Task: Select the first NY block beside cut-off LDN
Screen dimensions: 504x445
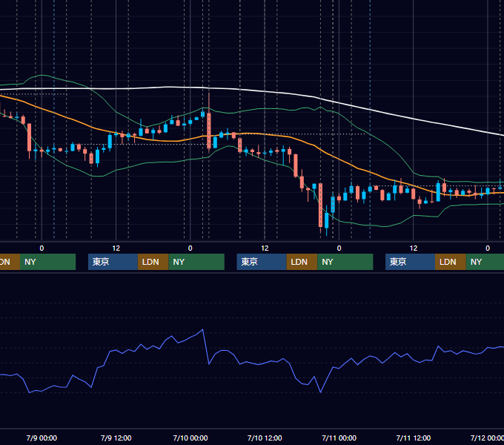Action: (x=47, y=262)
